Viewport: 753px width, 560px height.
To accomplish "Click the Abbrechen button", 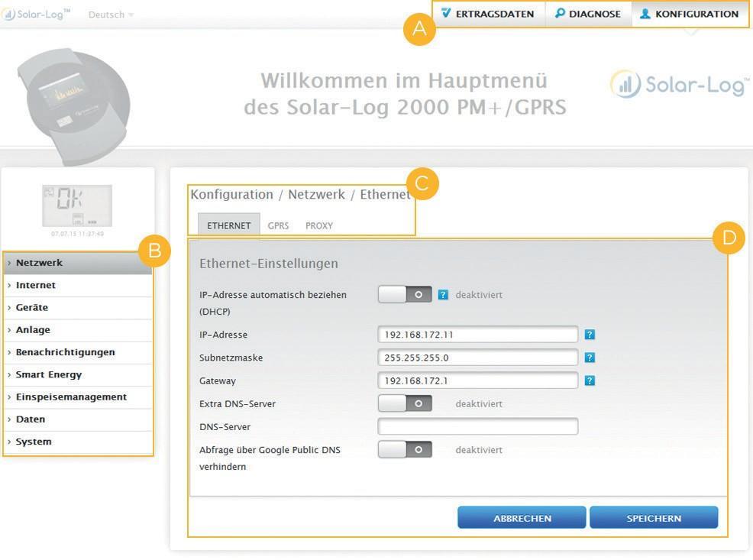I will tap(522, 518).
